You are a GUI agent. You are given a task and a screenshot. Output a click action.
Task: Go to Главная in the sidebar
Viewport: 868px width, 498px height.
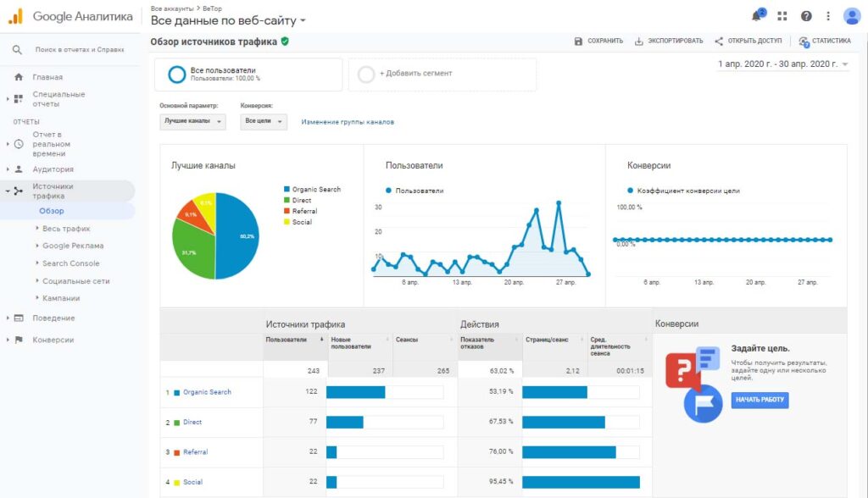[x=47, y=77]
